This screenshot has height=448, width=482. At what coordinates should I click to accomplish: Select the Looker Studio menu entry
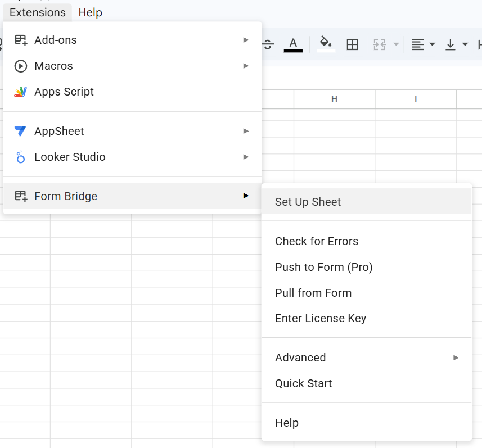[x=133, y=157]
